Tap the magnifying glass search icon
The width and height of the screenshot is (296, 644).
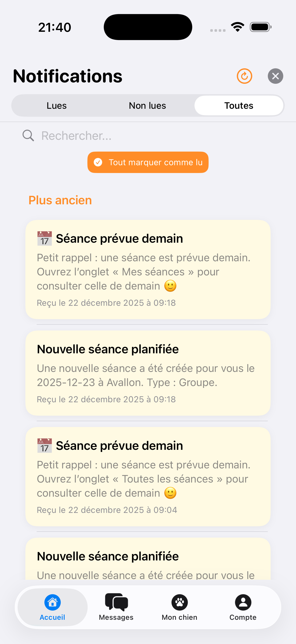28,136
